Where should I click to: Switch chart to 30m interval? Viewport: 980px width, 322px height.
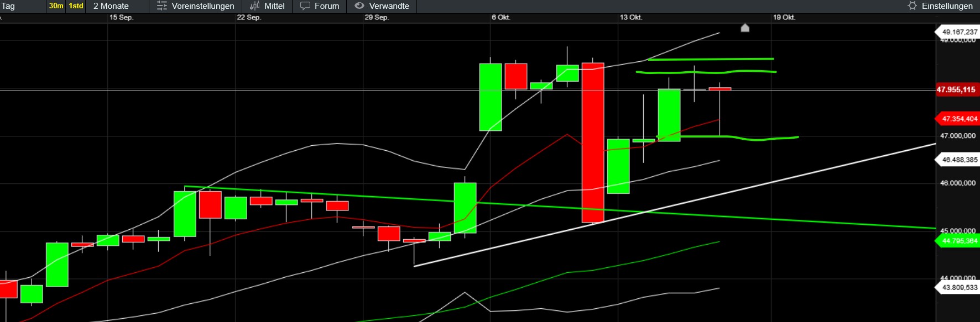pyautogui.click(x=56, y=6)
